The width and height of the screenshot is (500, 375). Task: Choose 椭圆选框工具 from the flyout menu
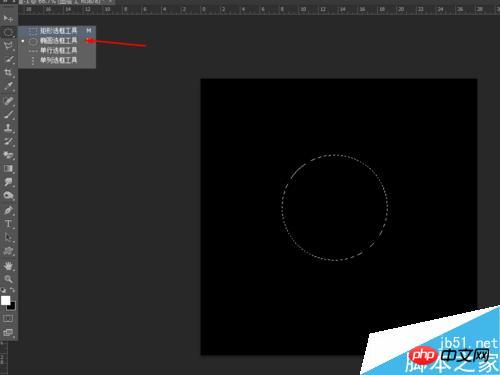[57, 41]
